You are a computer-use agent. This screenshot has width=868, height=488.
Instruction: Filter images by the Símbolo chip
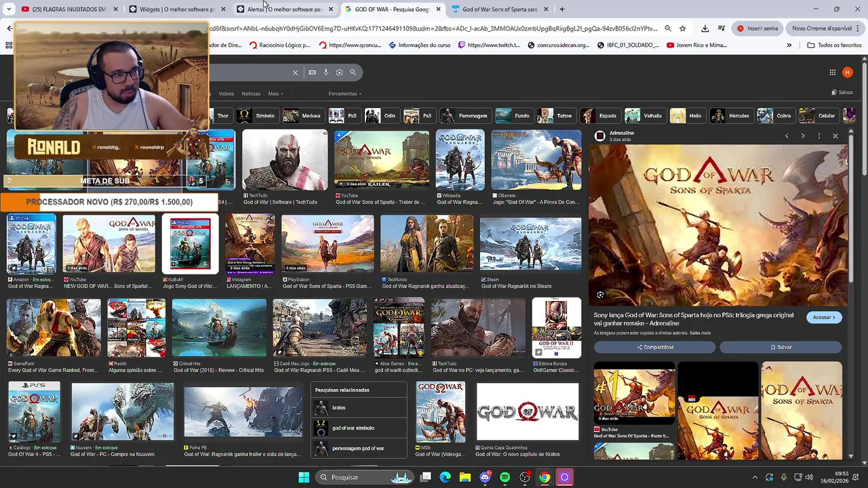(256, 116)
